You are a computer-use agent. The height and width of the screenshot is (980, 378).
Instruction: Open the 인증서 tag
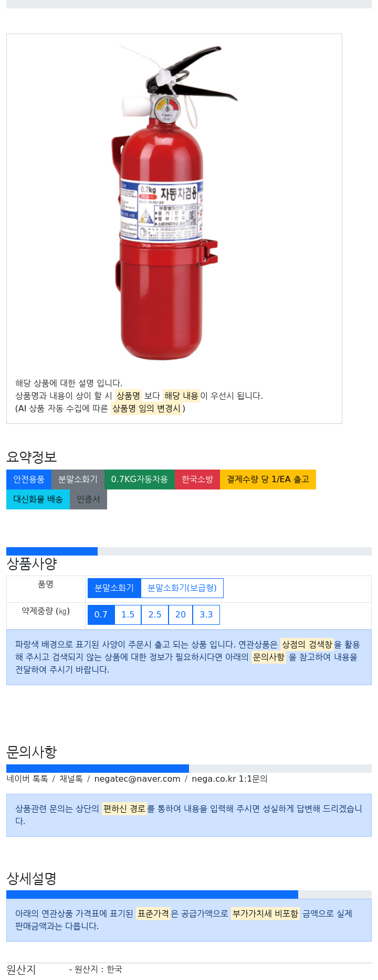[88, 499]
